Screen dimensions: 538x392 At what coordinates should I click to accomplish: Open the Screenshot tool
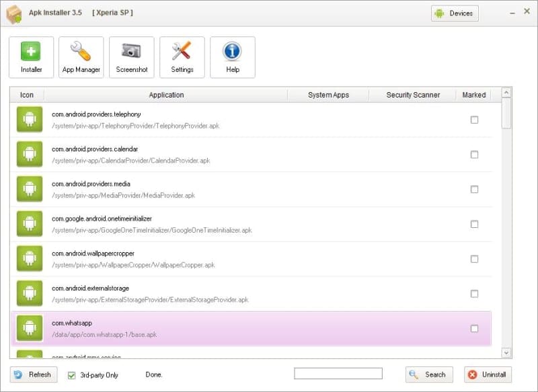tap(132, 57)
